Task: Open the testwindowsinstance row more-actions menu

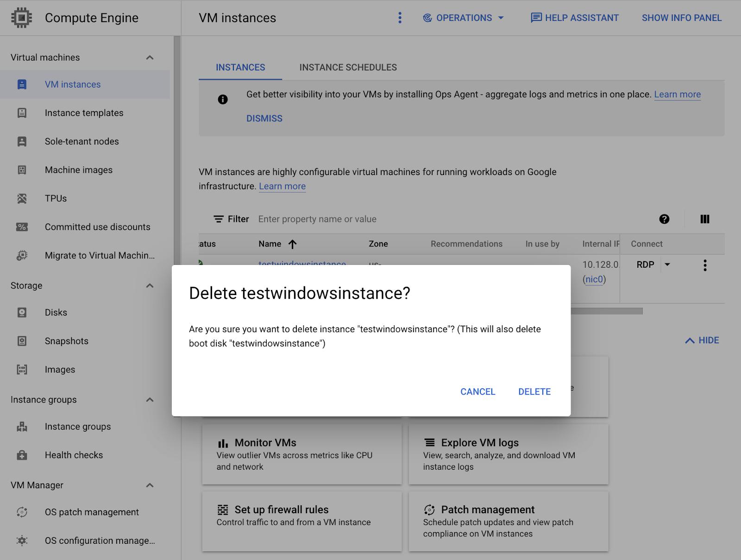Action: pyautogui.click(x=705, y=265)
